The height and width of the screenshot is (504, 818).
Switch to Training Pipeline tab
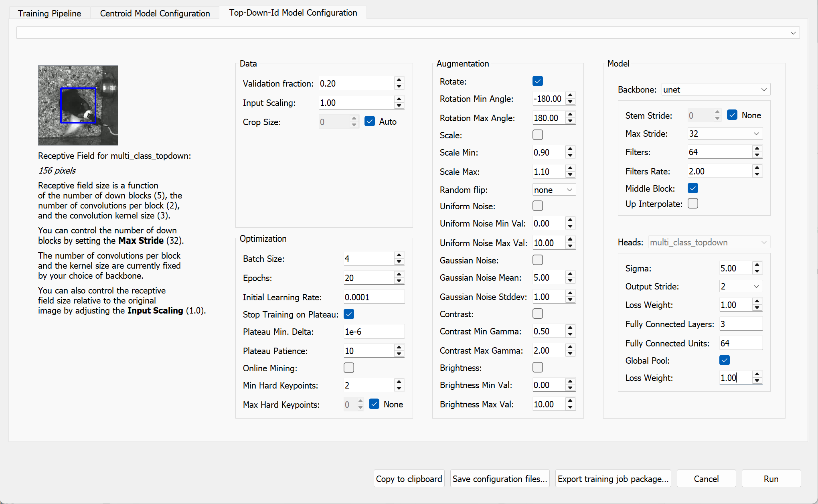(49, 13)
